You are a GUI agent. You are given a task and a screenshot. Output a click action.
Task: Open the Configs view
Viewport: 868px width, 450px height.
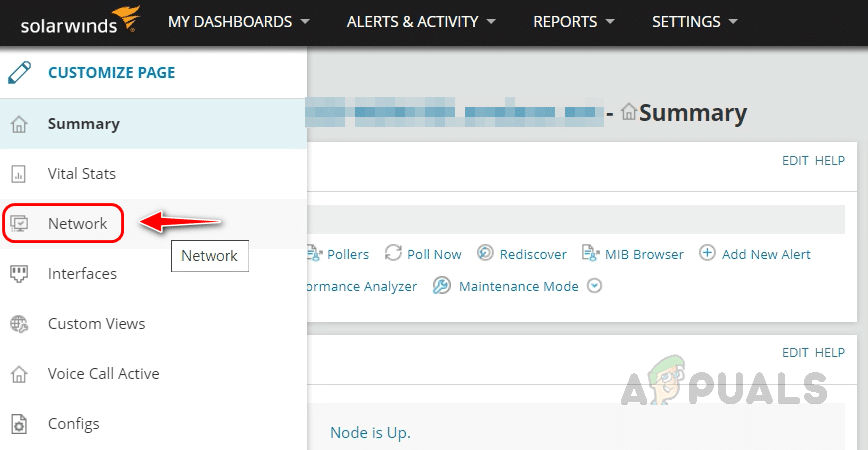tap(153, 423)
